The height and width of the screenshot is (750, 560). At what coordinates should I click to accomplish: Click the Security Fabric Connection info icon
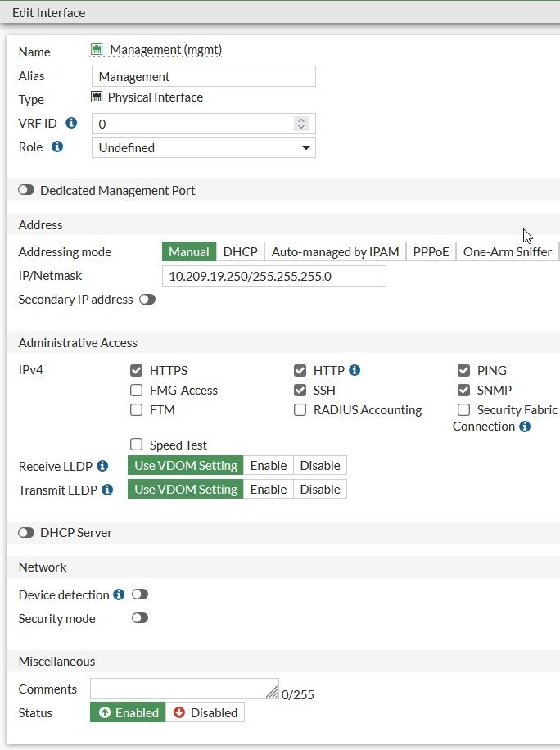[525, 427]
